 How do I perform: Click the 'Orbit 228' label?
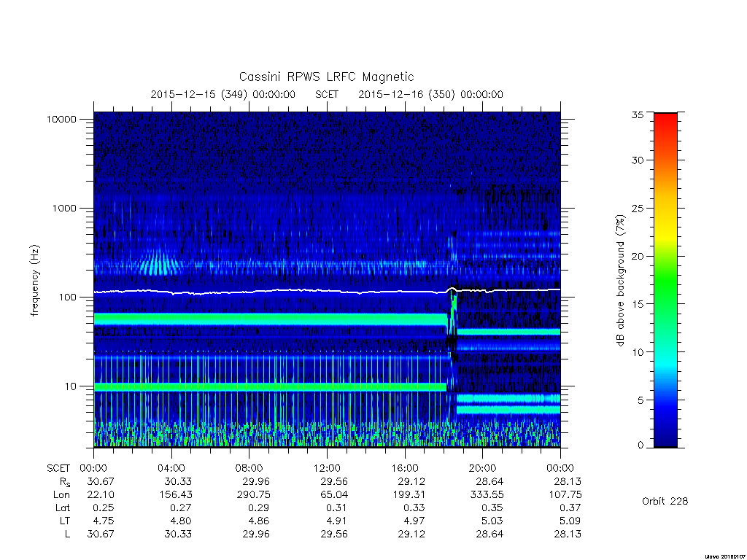click(x=665, y=501)
